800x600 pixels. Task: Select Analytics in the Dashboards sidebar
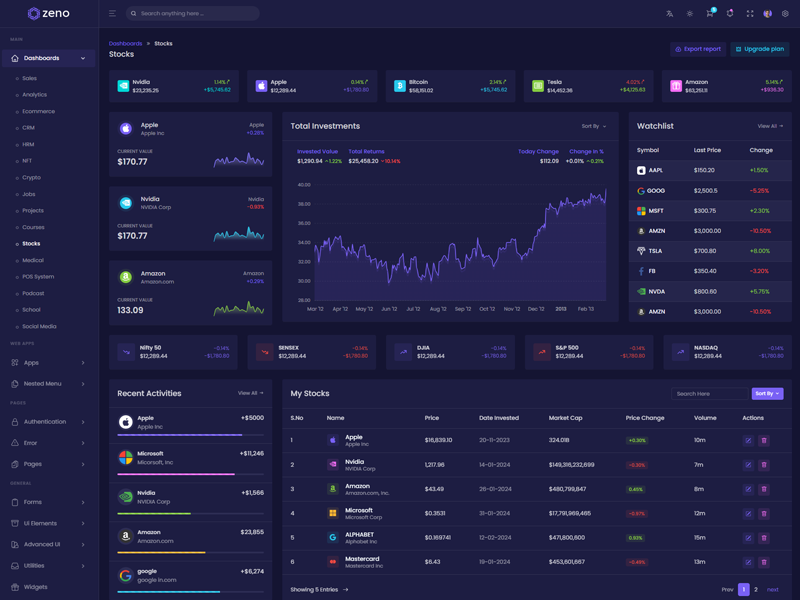point(35,95)
